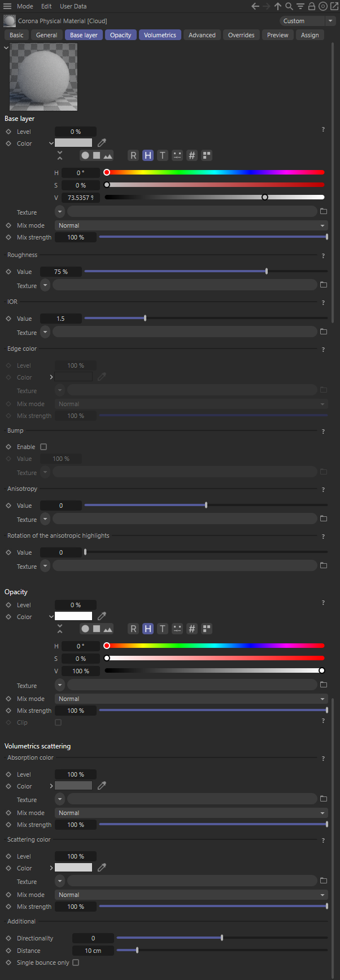Open the Absorption color Mix mode dropdown
This screenshot has width=340, height=980.
pyautogui.click(x=191, y=813)
